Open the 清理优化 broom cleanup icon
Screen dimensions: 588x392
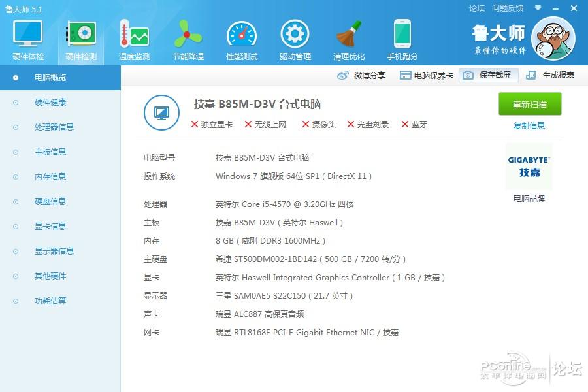349,34
